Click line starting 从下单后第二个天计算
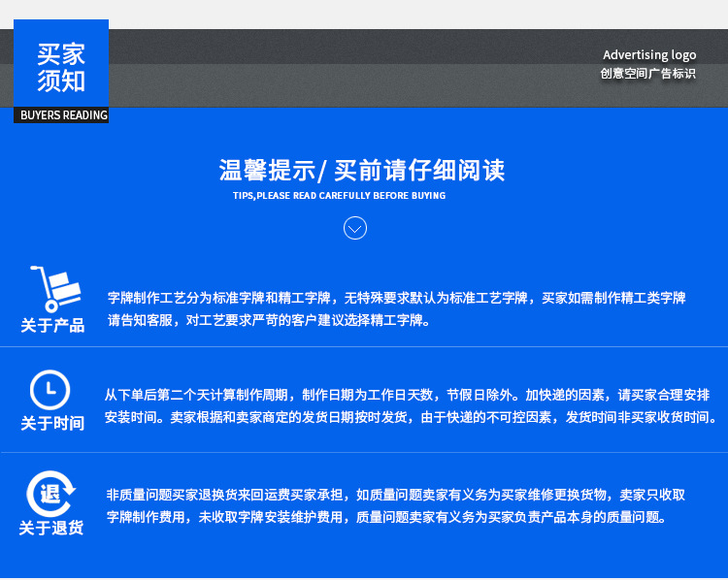This screenshot has height=580, width=728. point(407,395)
